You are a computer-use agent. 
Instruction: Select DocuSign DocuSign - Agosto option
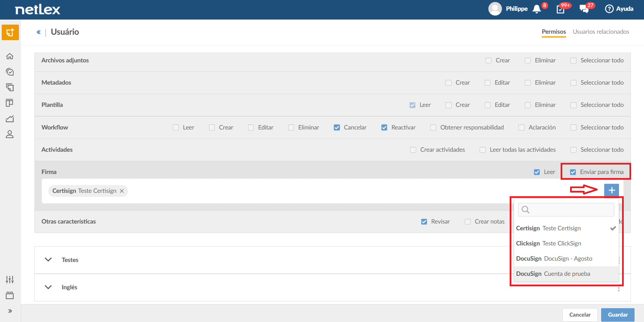tap(566, 259)
